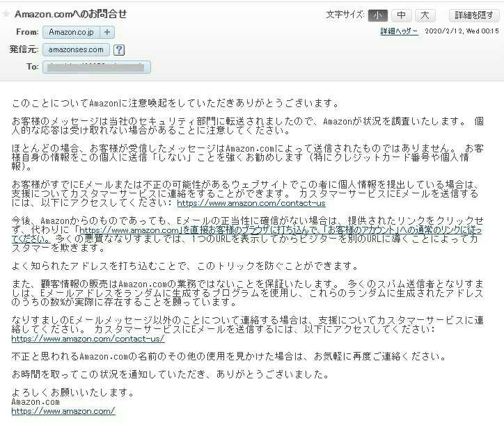Add Amazon.co.jp sender with plus icon

tap(107, 32)
